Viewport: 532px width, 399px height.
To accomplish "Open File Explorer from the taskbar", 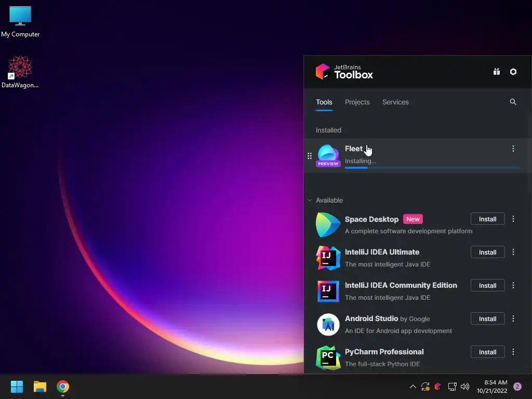I will point(39,387).
